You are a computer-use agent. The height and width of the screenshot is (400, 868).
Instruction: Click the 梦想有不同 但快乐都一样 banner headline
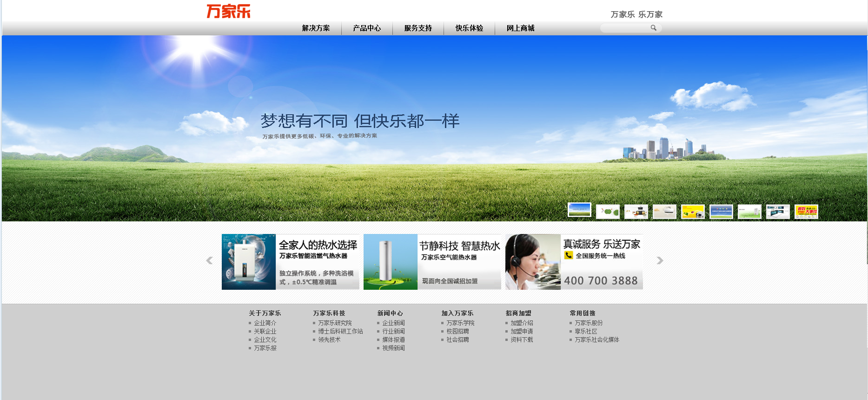tap(360, 121)
